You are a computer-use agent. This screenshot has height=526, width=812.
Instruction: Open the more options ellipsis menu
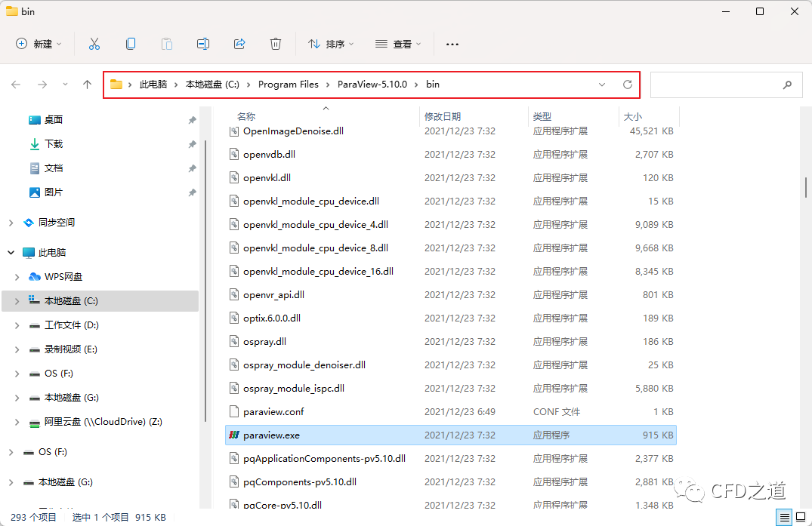coord(452,44)
